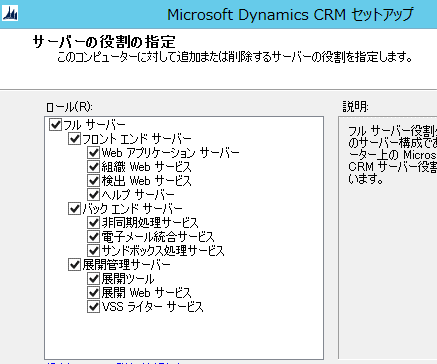This screenshot has width=437, height=364.
Task: Toggle the バック エンド サーバー checkbox
Action: (x=74, y=209)
